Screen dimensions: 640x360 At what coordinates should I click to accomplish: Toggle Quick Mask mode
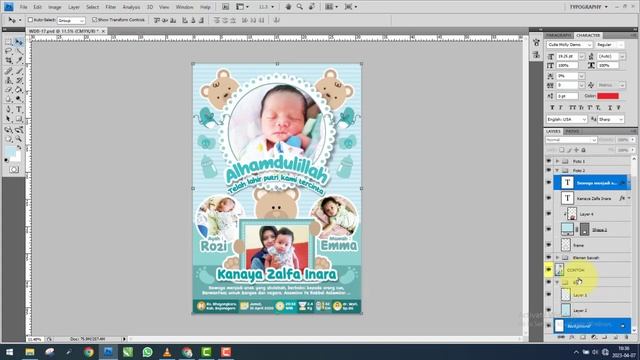click(x=14, y=169)
